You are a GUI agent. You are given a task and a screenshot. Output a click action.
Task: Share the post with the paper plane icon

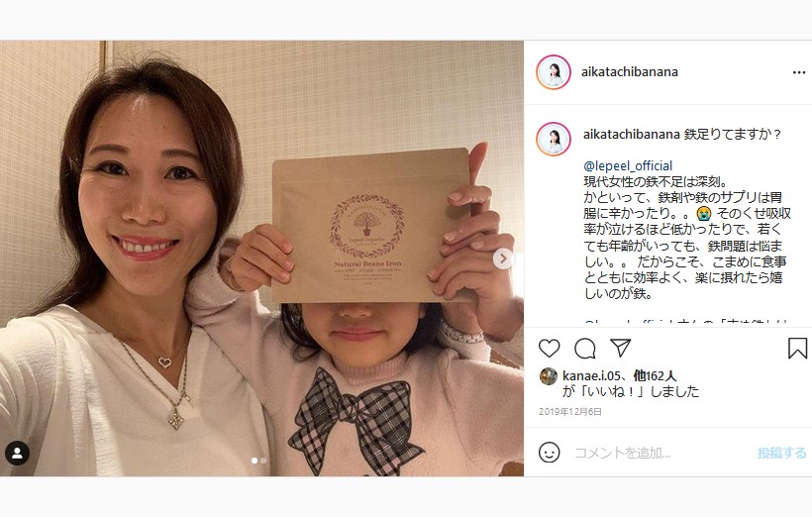coord(621,348)
